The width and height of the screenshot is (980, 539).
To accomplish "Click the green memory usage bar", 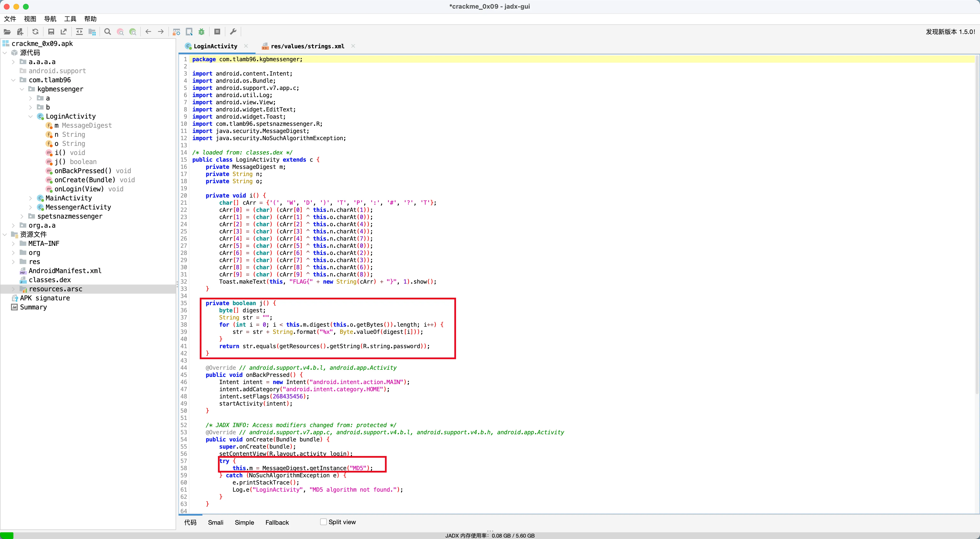I will [7, 535].
